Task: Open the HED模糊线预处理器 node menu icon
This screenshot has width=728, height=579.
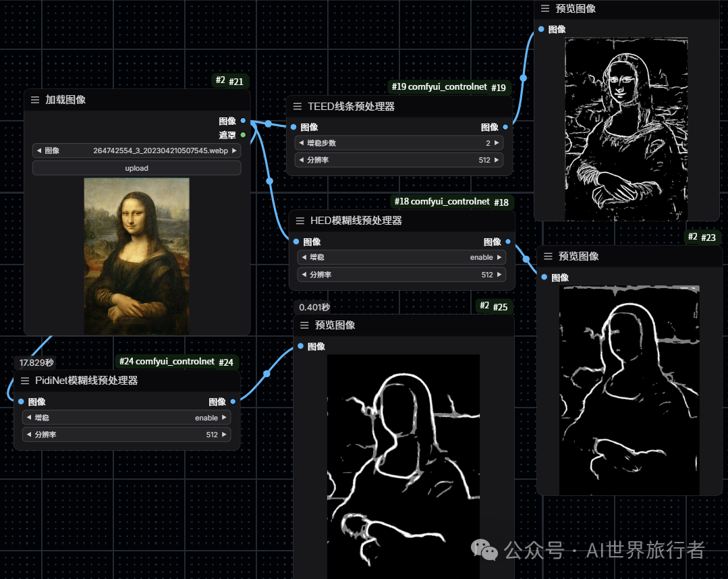Action: tap(300, 221)
